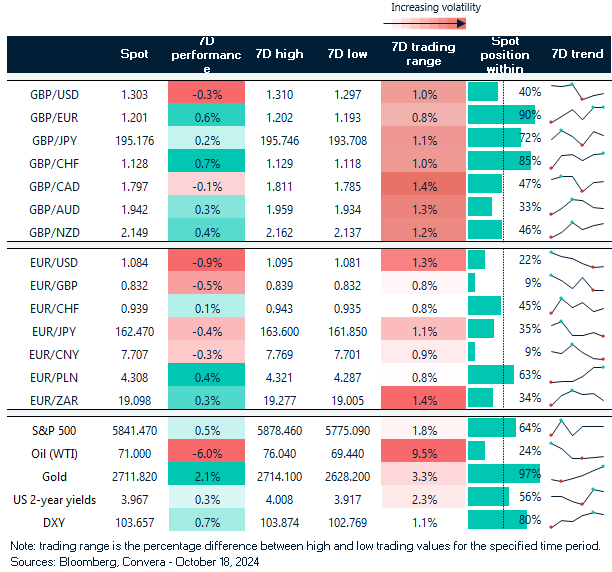Click the EUR/ZAR 7D trend sparkline
This screenshot has width=612, height=572.
577,398
